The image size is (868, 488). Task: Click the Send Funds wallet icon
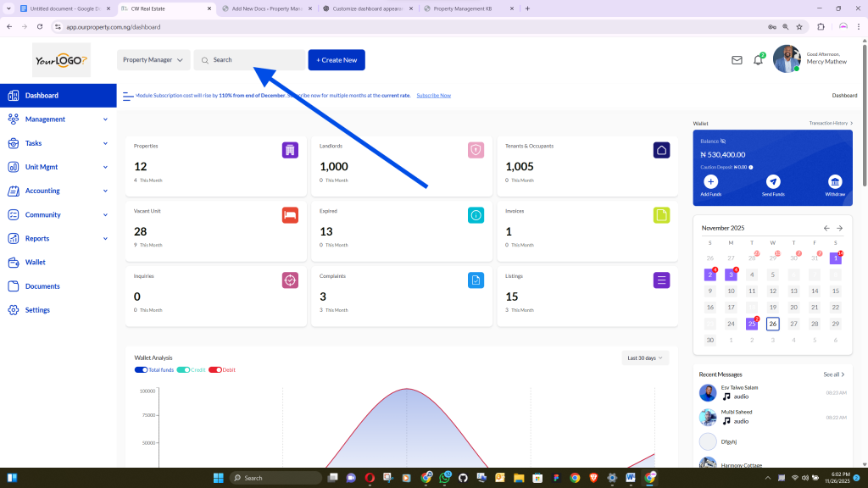click(x=773, y=181)
